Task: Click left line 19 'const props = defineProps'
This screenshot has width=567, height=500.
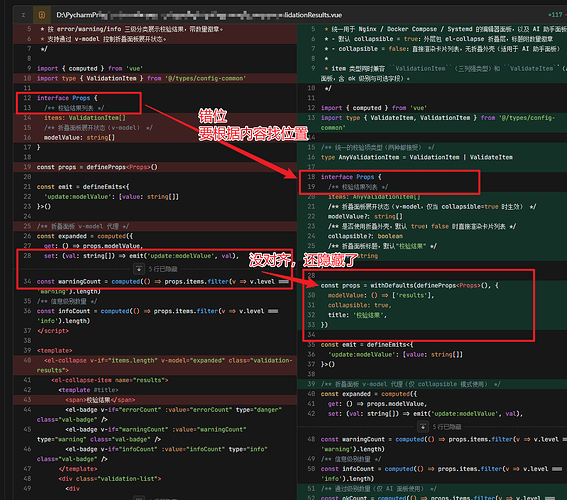Action: point(97,167)
